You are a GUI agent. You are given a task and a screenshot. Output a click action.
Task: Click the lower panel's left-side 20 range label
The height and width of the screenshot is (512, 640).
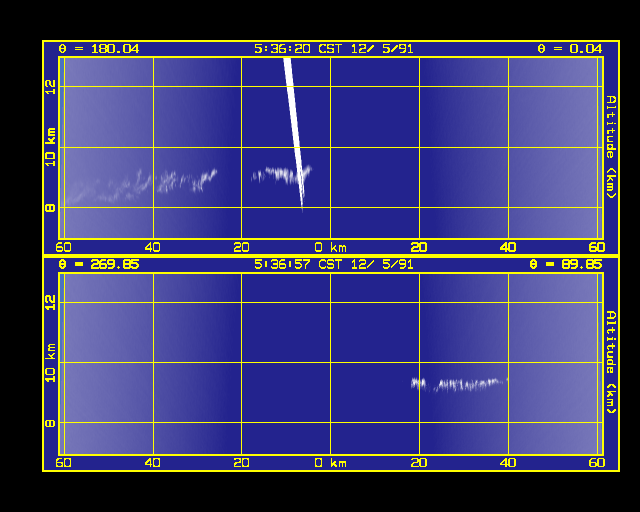click(x=241, y=463)
